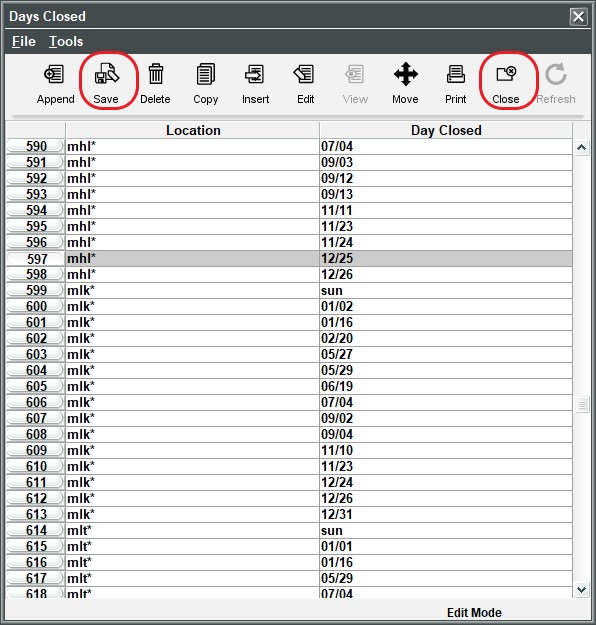This screenshot has height=625, width=596.
Task: Select the Insert toolbar icon
Action: [255, 74]
